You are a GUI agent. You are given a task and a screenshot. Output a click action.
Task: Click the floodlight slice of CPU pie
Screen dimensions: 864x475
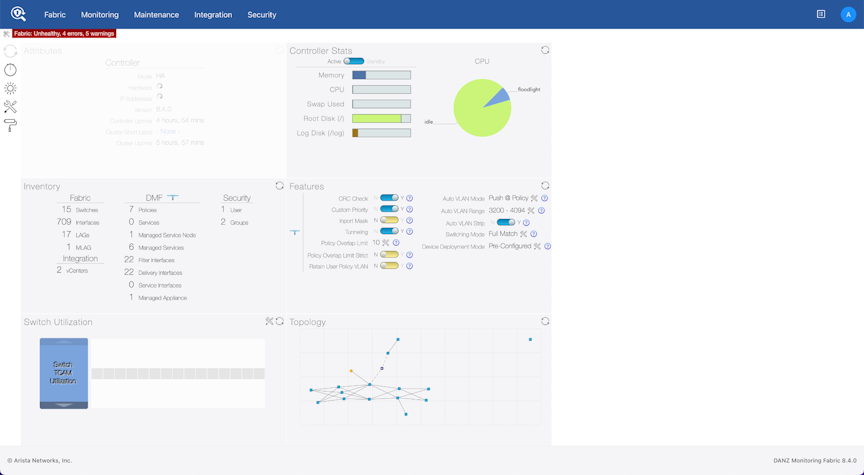click(499, 95)
